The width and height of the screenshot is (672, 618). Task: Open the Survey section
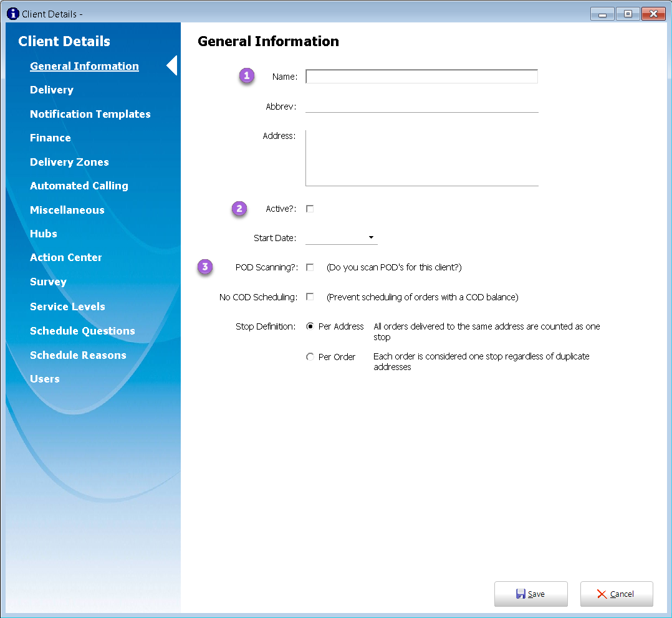(x=49, y=282)
